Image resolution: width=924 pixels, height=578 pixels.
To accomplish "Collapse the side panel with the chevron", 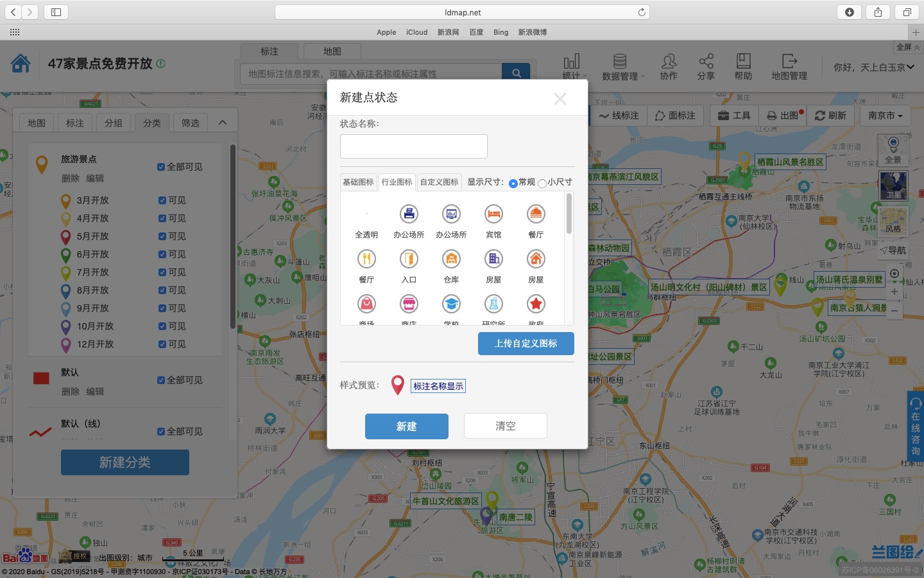I will click(222, 122).
